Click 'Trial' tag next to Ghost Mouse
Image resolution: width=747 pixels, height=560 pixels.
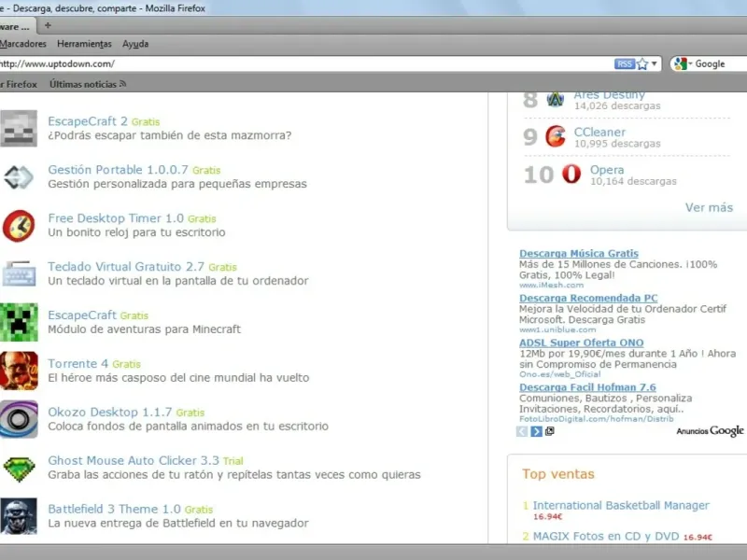pyautogui.click(x=233, y=461)
